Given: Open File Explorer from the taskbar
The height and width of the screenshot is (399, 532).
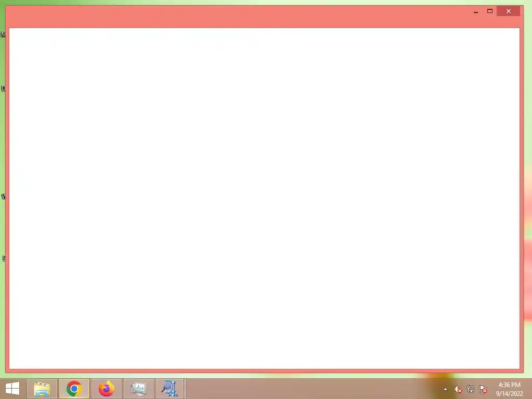Looking at the screenshot, I should (x=42, y=389).
